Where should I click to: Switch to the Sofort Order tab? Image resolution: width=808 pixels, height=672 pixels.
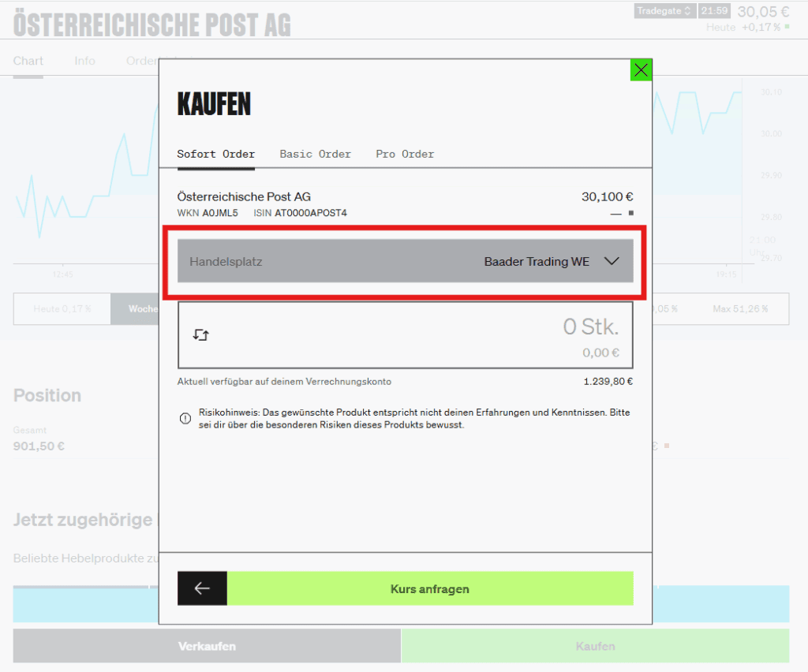coord(215,154)
